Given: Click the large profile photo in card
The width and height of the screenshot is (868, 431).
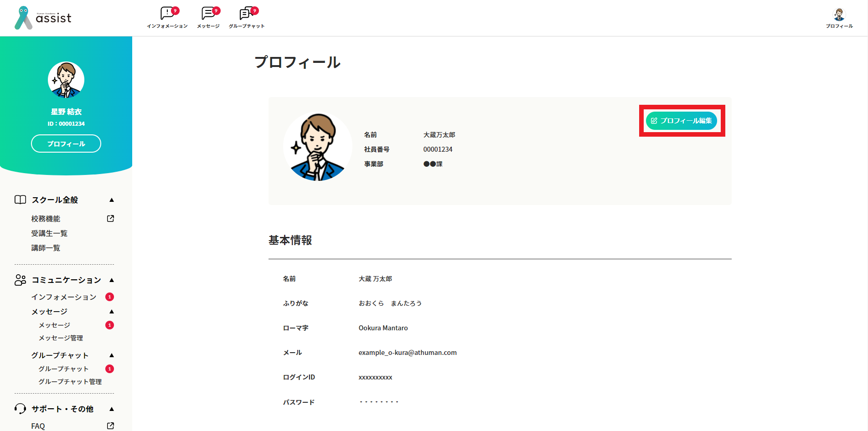Looking at the screenshot, I should pyautogui.click(x=318, y=147).
